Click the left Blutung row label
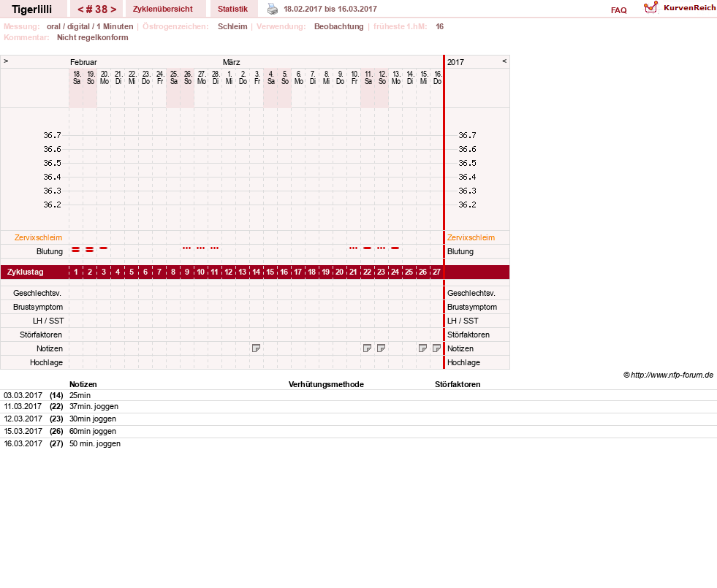This screenshot has height=588, width=717. (x=50, y=251)
